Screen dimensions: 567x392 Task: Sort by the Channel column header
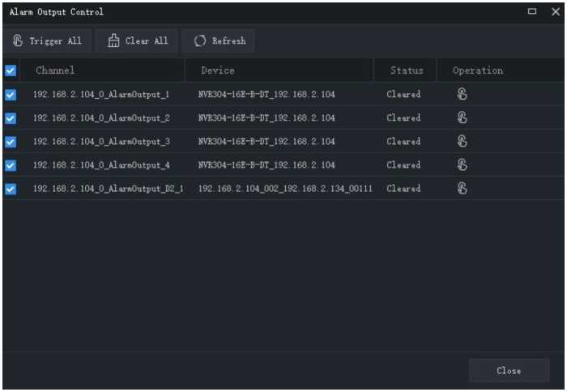55,70
